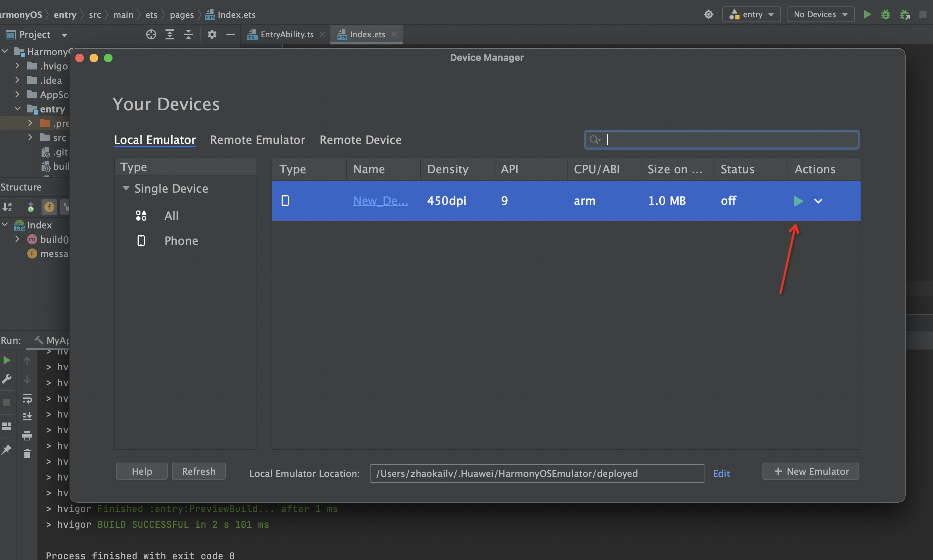
Task: Click scroll to end icon in Run panel
Action: point(27,416)
